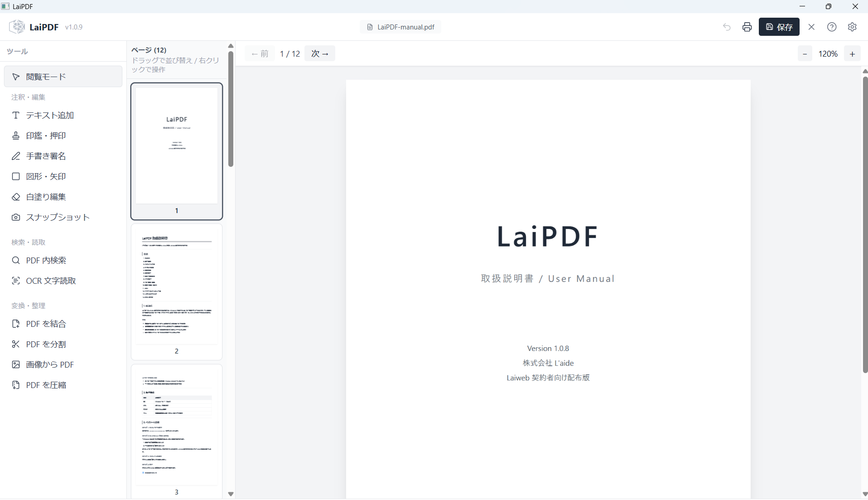The image size is (868, 500).
Task: Zoom in with the plus button
Action: (852, 53)
